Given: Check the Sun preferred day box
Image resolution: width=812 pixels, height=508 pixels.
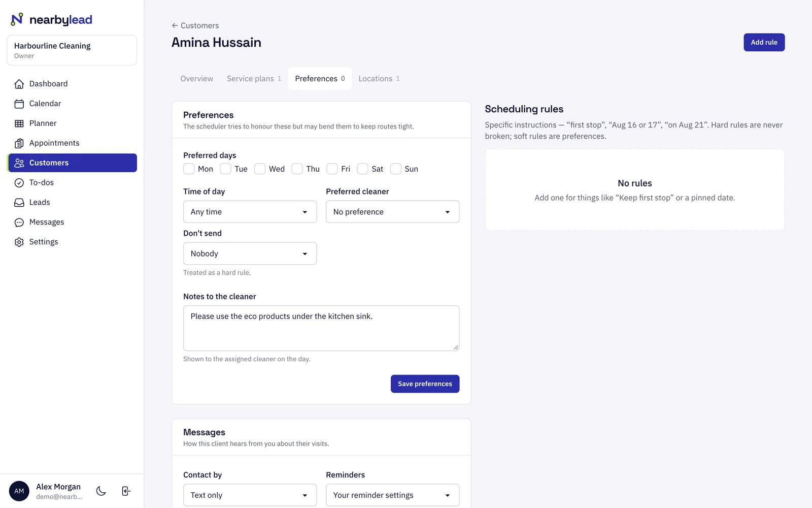Looking at the screenshot, I should click(x=396, y=169).
